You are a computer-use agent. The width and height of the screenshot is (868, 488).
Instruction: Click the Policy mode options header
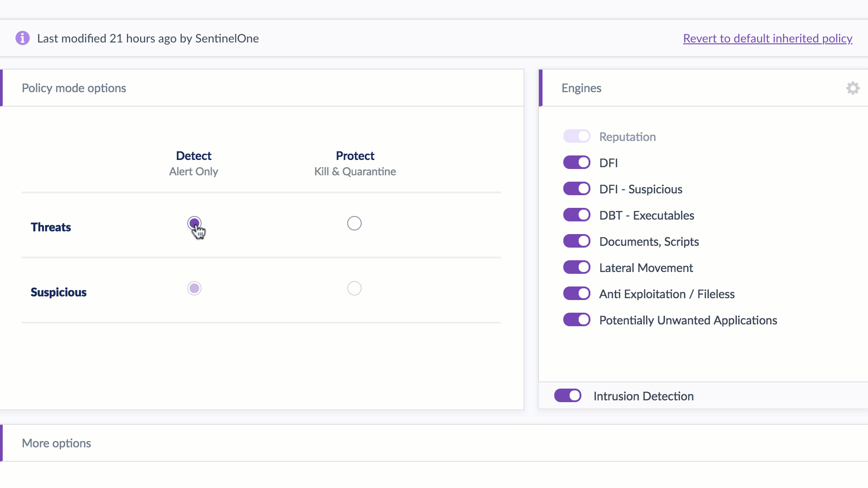tap(74, 88)
